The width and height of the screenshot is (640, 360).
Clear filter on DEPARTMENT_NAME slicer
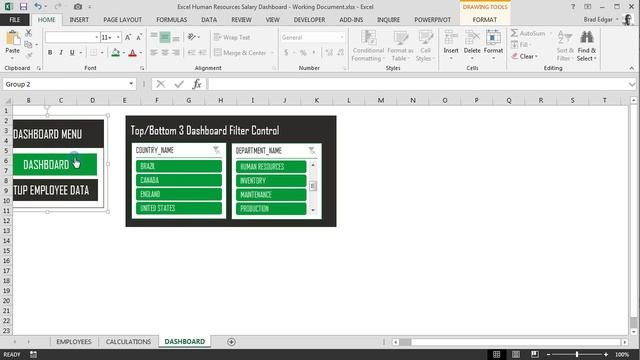(312, 151)
